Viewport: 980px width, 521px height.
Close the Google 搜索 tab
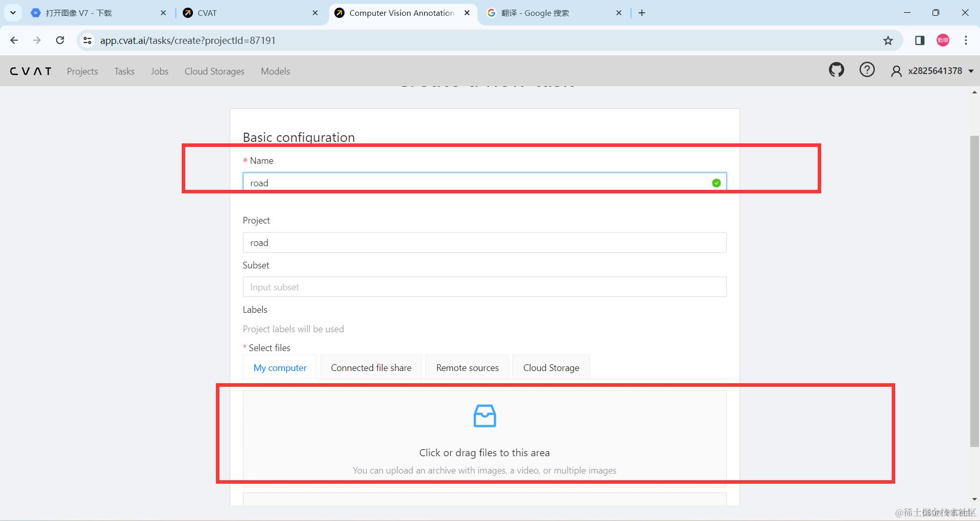pos(619,13)
